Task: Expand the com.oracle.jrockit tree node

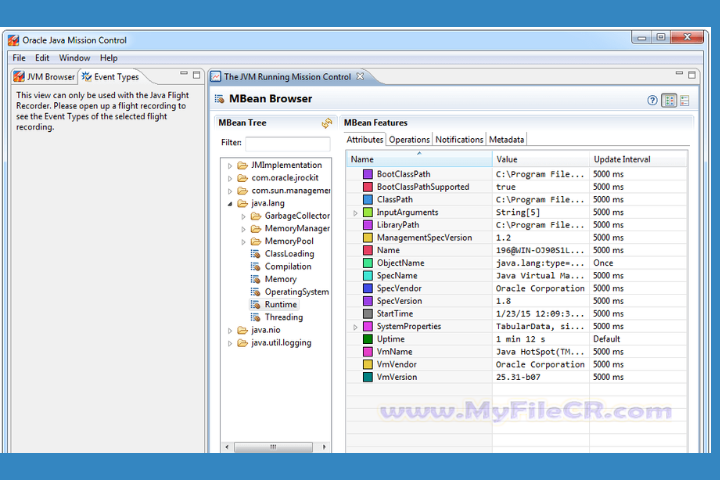Action: pyautogui.click(x=230, y=178)
